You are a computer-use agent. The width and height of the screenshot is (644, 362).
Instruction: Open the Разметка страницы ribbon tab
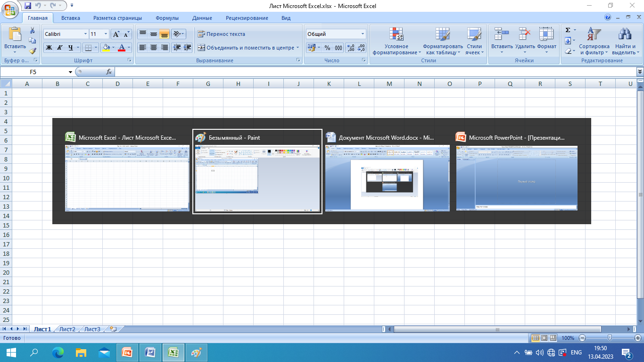[117, 18]
